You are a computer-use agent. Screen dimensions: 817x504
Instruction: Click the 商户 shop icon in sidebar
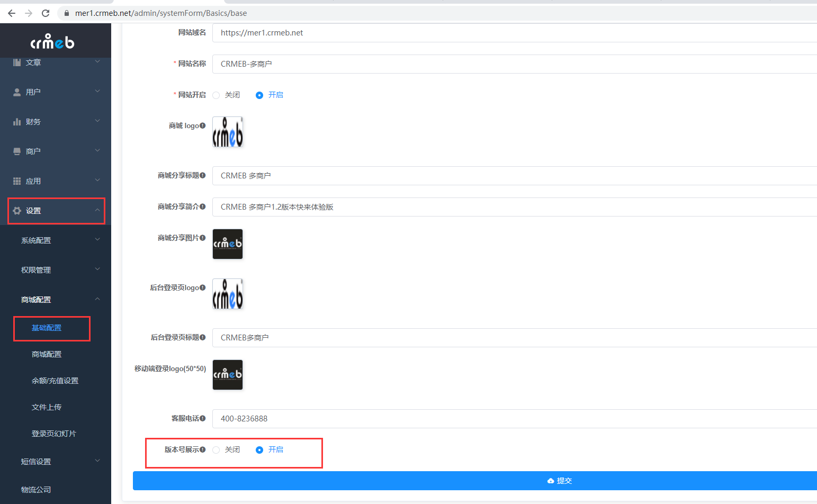point(17,151)
